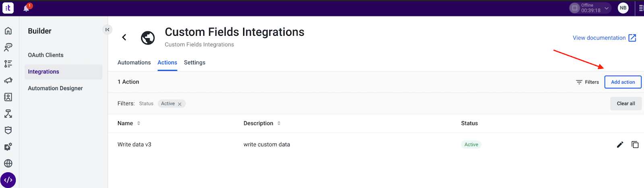
Task: Duplicate Write data v3 using copy icon
Action: [635, 145]
